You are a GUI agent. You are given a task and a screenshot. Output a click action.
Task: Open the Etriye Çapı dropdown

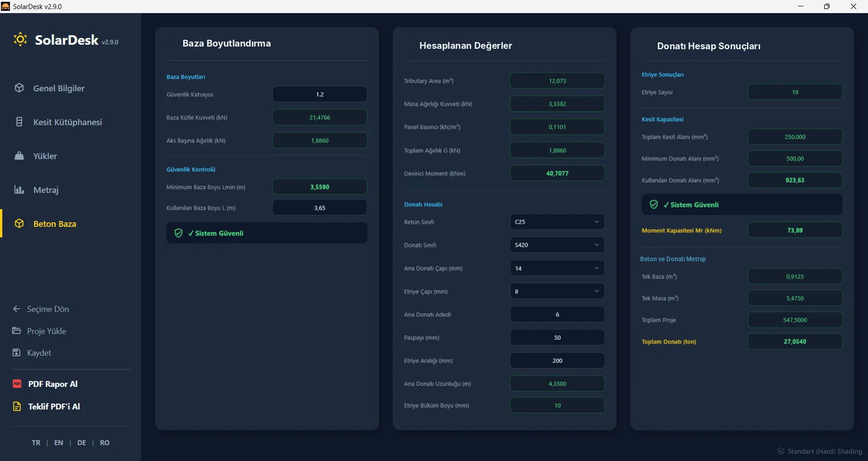[x=557, y=291]
